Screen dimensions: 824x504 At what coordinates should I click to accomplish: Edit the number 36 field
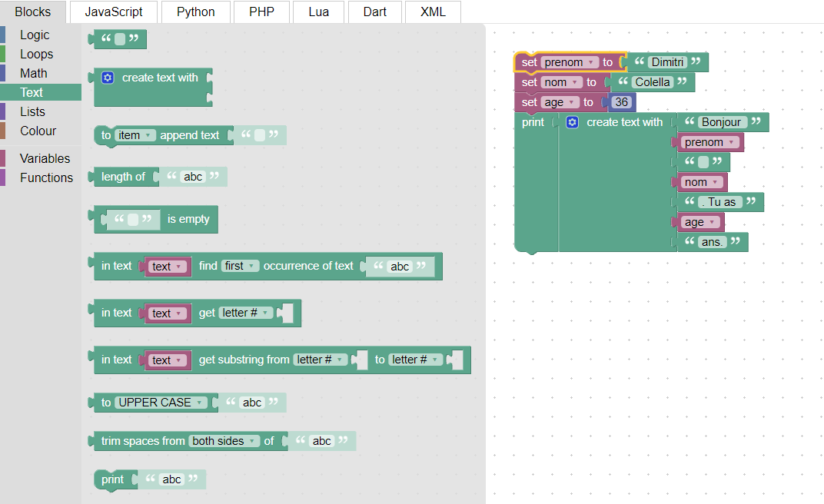pos(622,102)
